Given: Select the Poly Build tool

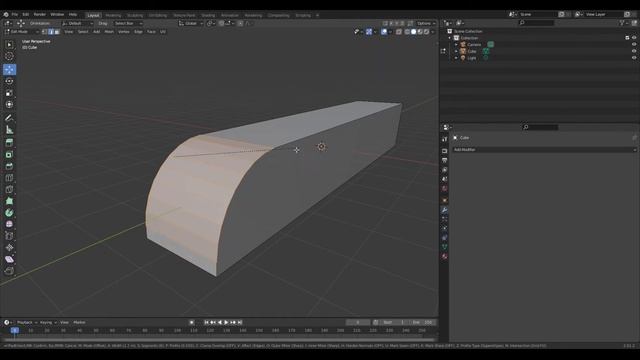Looking at the screenshot, I should [x=9, y=201].
